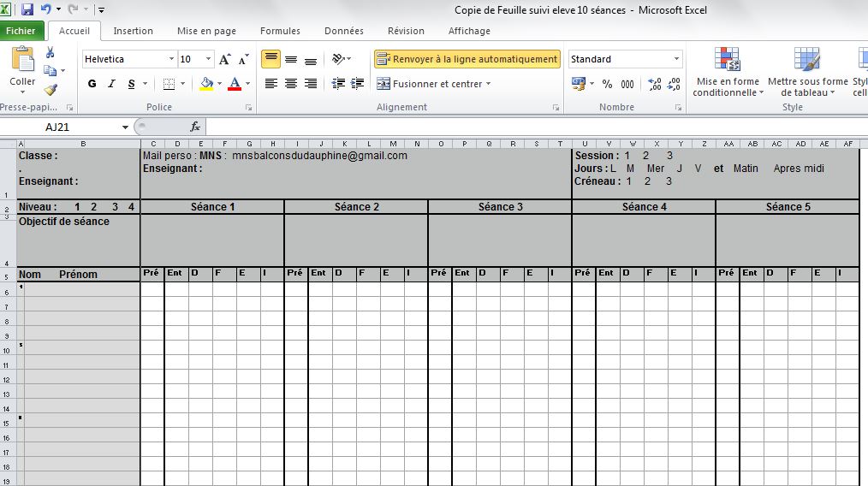Click the increase font size icon

(224, 60)
